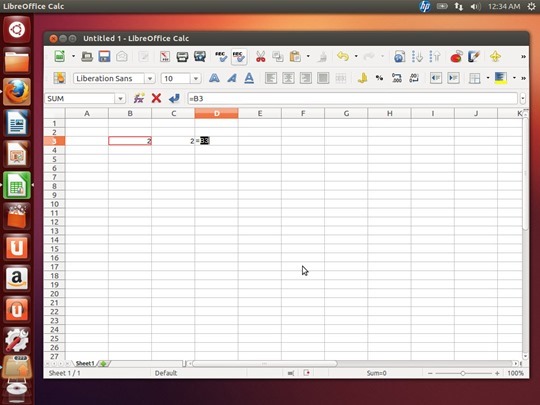The height and width of the screenshot is (405, 540).
Task: Expand the Liberation Sans font dropdown
Action: pos(150,79)
